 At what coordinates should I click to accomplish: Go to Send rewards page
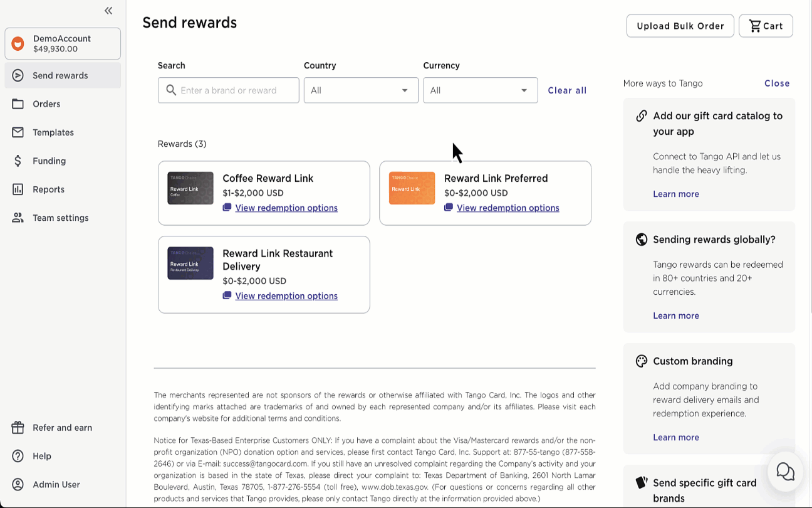(63, 75)
